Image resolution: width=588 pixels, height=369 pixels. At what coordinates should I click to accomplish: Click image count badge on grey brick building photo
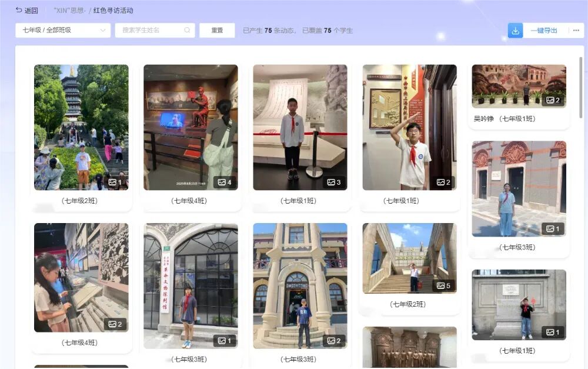[553, 228]
